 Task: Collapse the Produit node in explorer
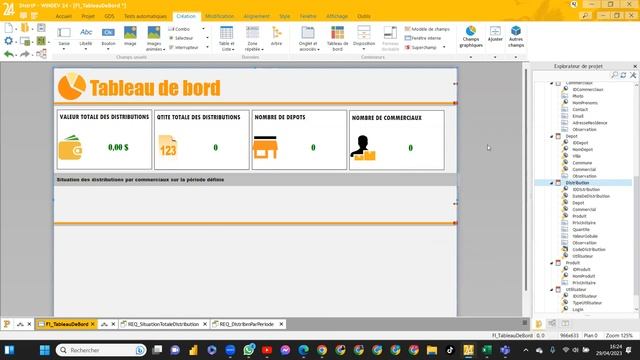point(552,263)
